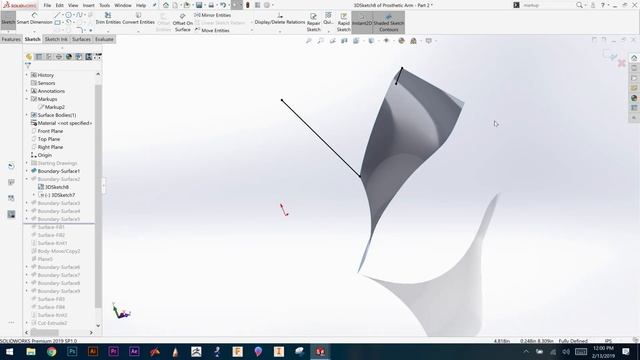
Task: Expand the Boundary-Surface1 node
Action: pyautogui.click(x=27, y=171)
